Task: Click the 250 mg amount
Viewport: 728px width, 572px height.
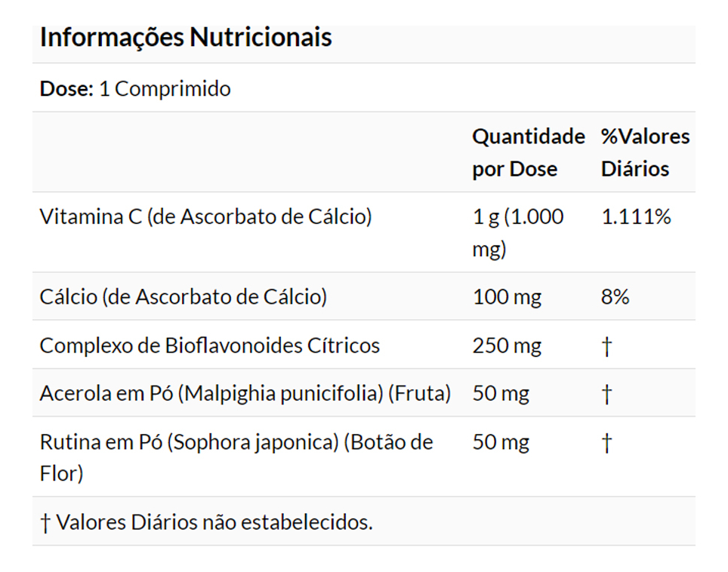Action: pos(507,346)
